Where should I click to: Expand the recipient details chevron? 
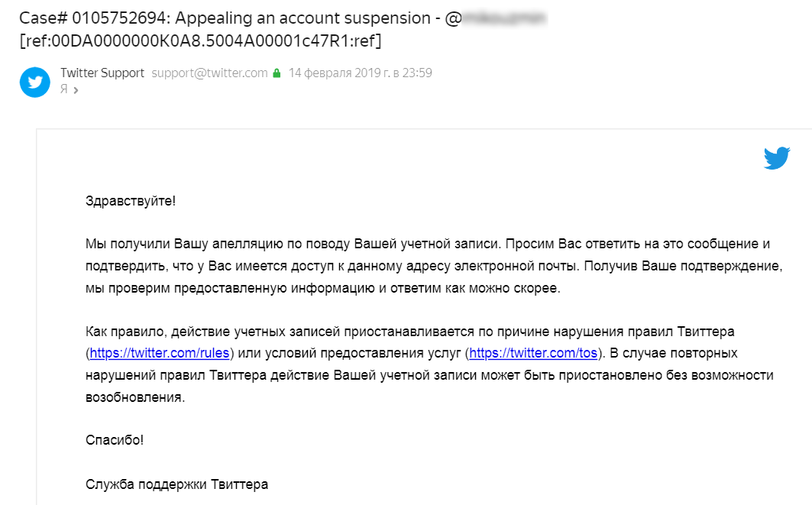(76, 90)
